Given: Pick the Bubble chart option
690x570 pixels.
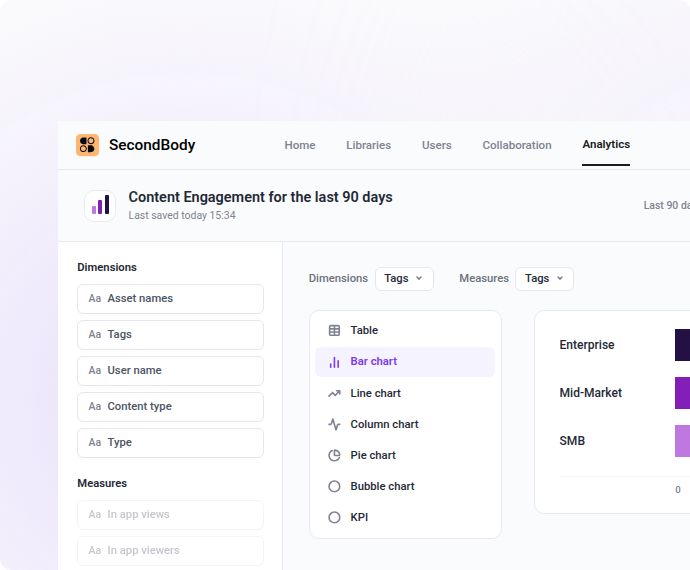Looking at the screenshot, I should coord(405,486).
